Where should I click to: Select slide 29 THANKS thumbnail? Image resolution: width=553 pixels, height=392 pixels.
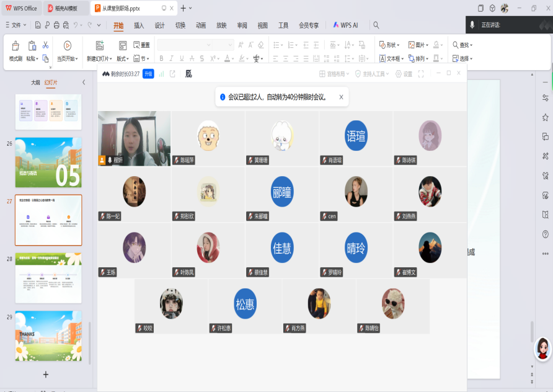(x=48, y=336)
